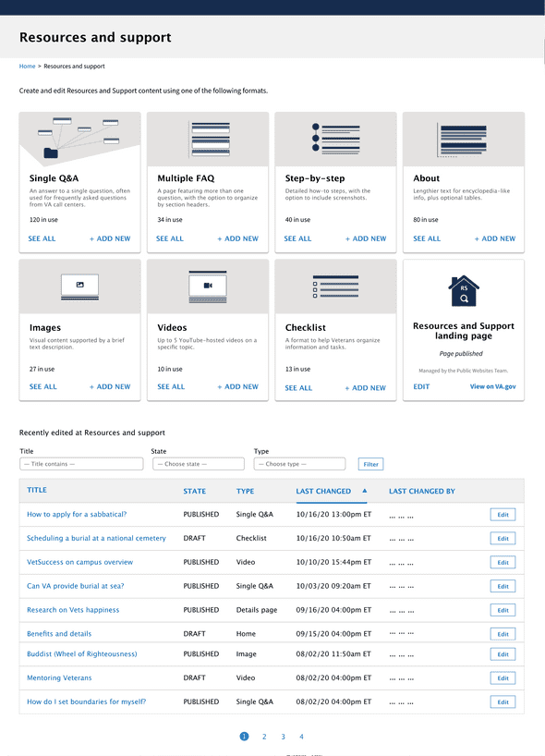
Task: Click 'Page published' status text
Action: click(461, 353)
